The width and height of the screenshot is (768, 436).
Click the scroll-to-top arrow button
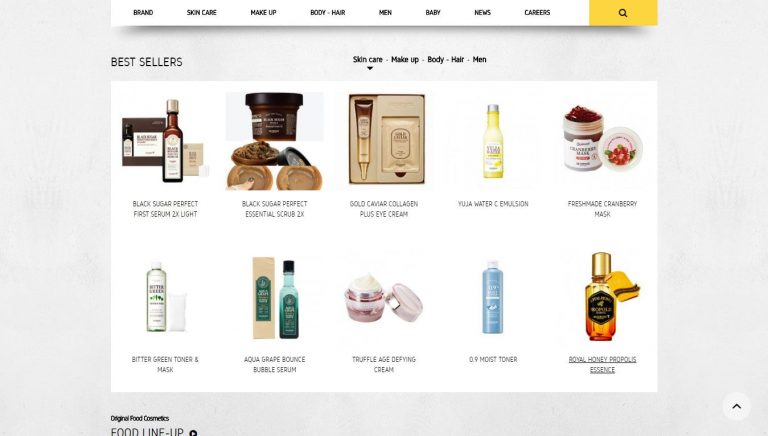tap(736, 406)
